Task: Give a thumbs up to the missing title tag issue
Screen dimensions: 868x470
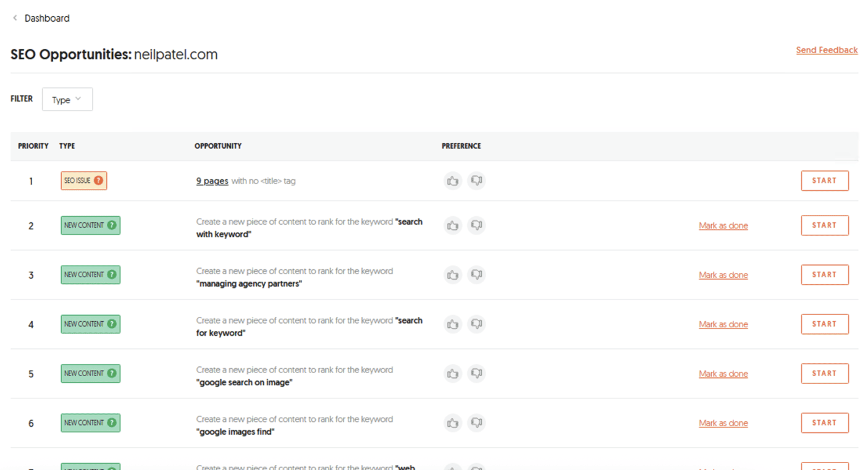Action: point(453,180)
